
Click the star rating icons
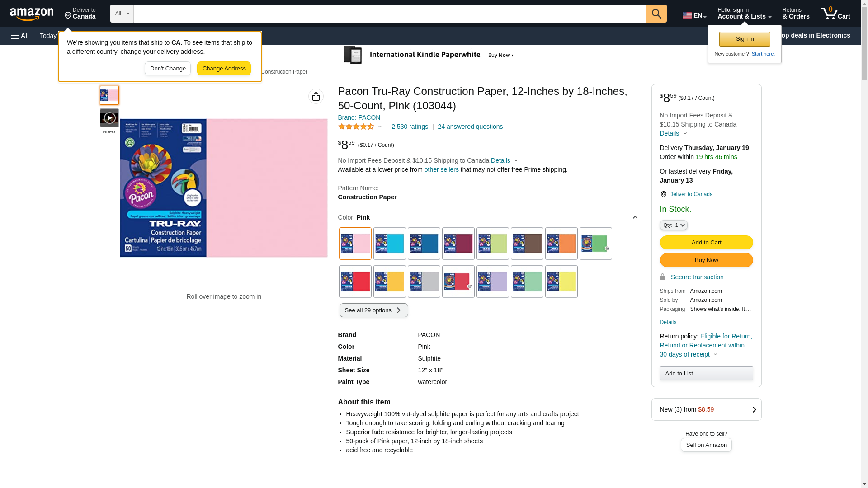356,127
